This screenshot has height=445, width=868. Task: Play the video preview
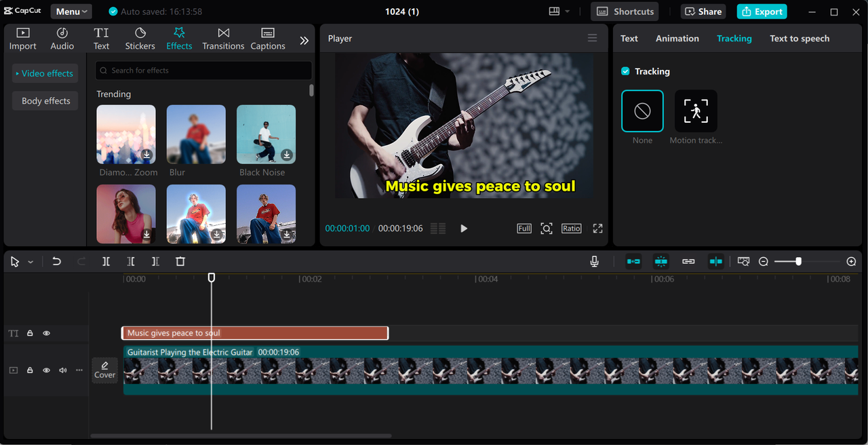pyautogui.click(x=464, y=229)
